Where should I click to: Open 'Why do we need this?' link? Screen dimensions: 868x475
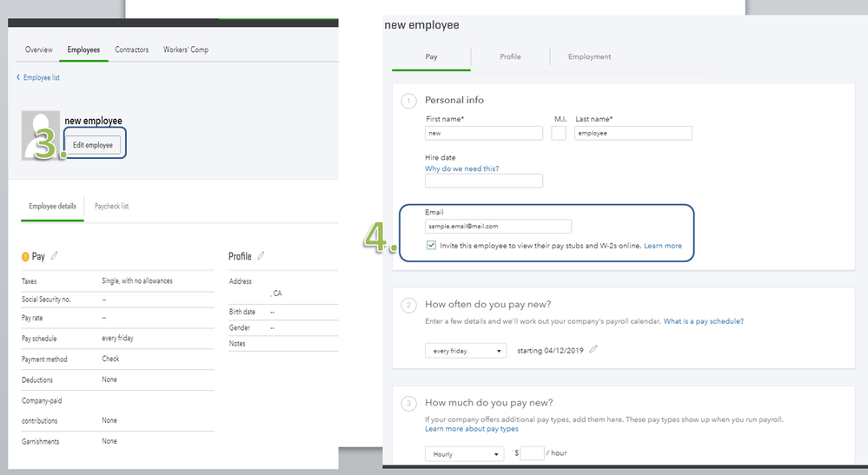[461, 168]
